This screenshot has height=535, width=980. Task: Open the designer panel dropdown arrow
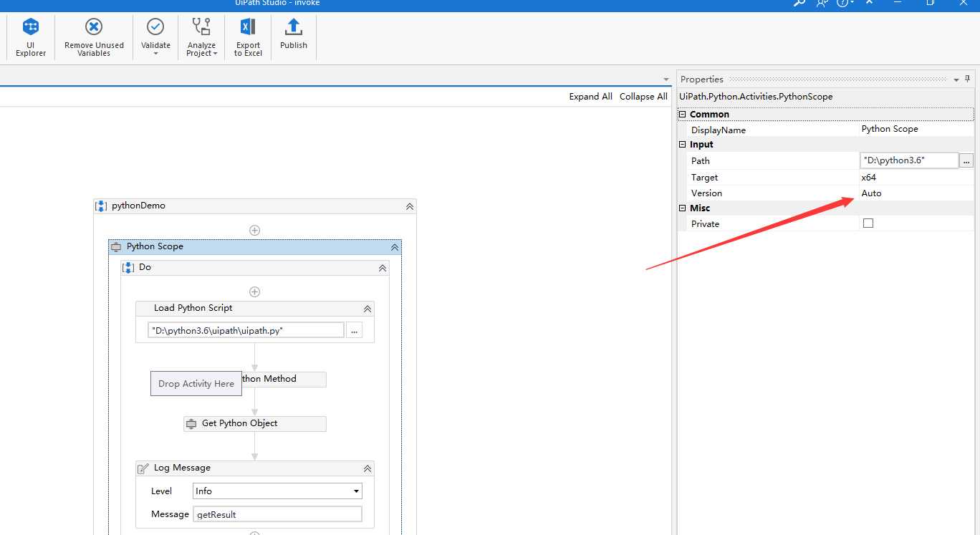pyautogui.click(x=666, y=79)
